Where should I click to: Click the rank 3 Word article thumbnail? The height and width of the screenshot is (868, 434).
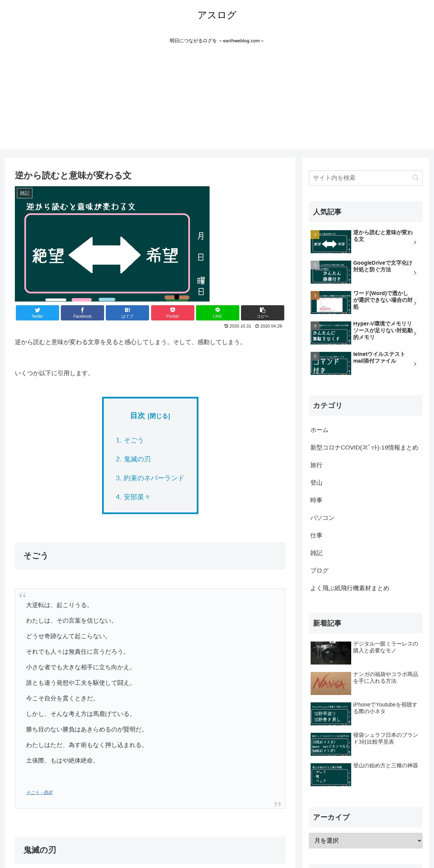(x=331, y=303)
